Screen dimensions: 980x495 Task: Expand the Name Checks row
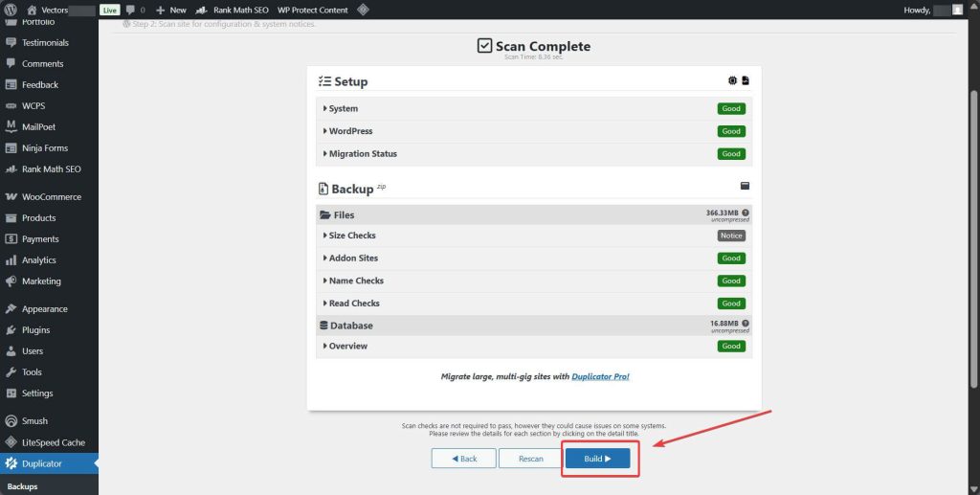point(534,281)
